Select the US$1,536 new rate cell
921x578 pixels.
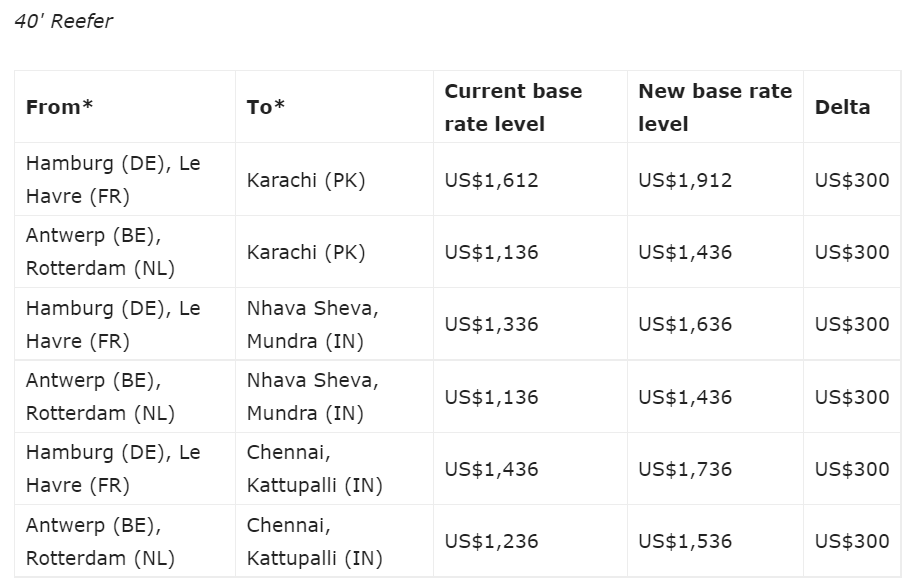pos(685,541)
